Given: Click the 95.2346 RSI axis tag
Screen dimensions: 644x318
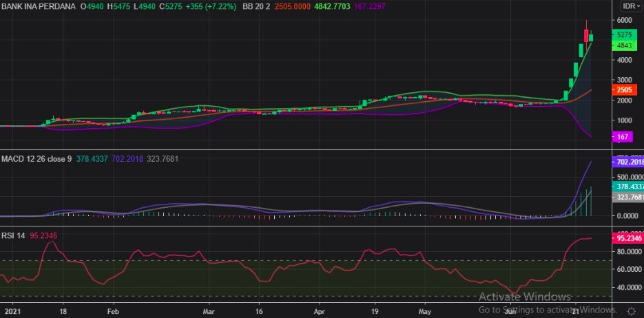Looking at the screenshot, I should tap(627, 238).
